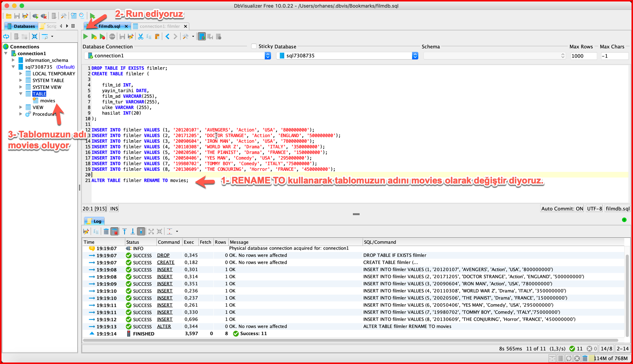This screenshot has width=633, height=364.
Task: Expand the information_schema node
Action: (x=13, y=60)
